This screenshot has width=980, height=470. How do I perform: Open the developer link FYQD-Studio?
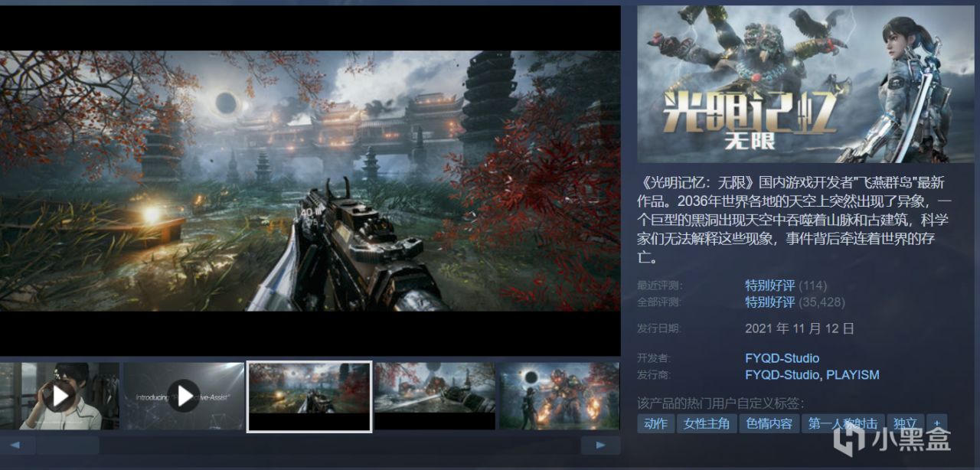[782, 358]
